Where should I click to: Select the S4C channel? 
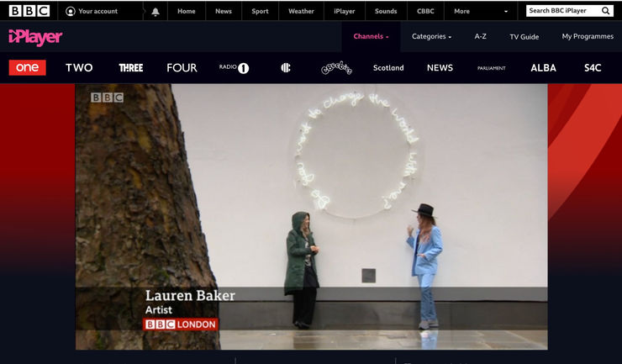pos(593,68)
